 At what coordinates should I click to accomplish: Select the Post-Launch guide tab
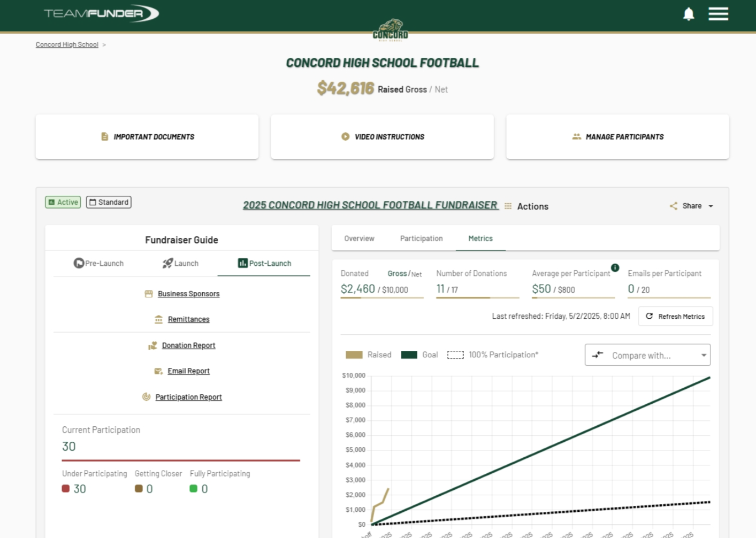(264, 263)
